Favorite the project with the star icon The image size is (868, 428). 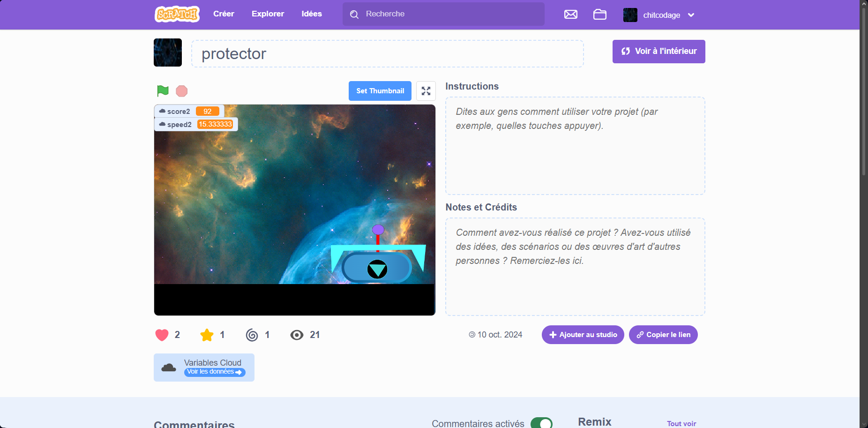207,335
